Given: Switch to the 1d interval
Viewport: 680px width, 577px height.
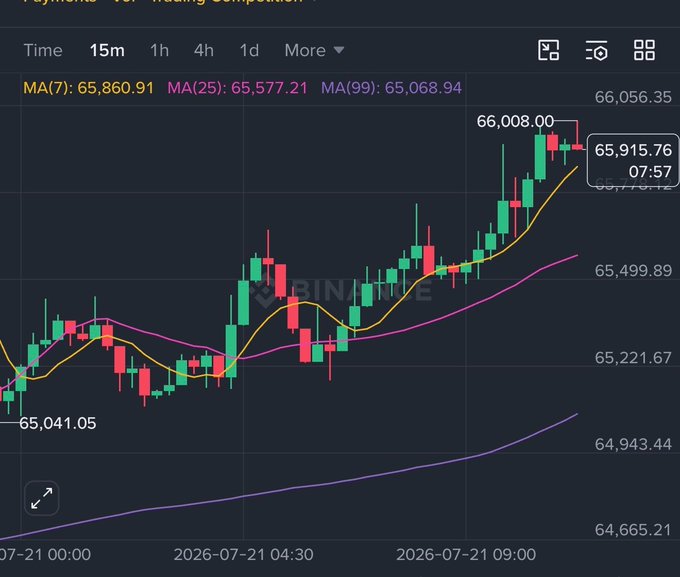Looking at the screenshot, I should click(249, 50).
